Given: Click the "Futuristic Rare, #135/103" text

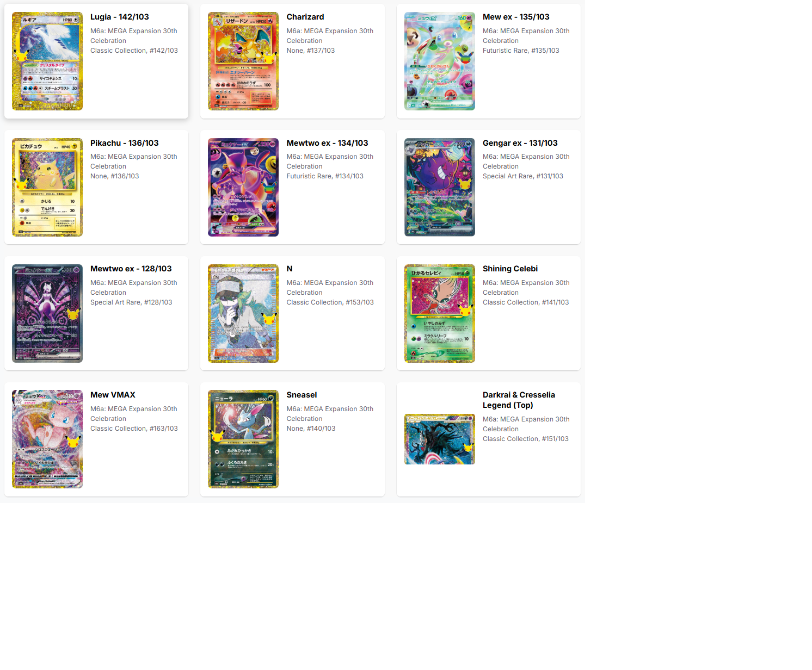Looking at the screenshot, I should (x=521, y=51).
